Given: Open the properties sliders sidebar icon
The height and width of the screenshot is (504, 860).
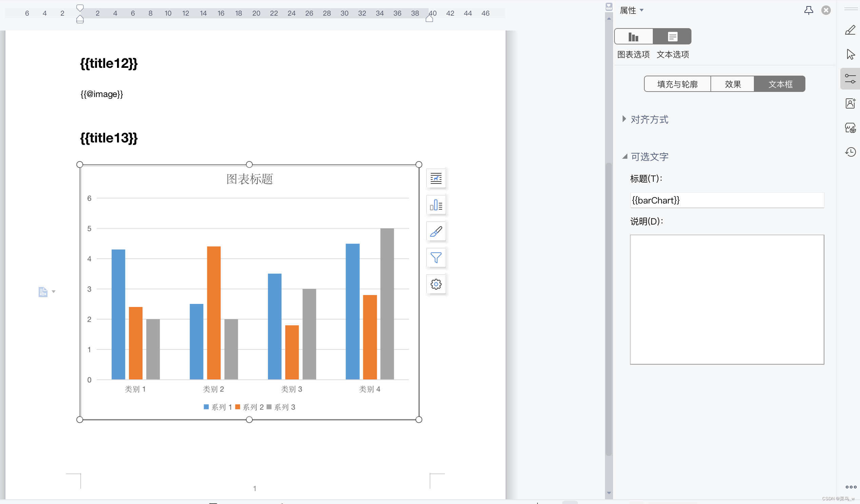Looking at the screenshot, I should pos(850,79).
